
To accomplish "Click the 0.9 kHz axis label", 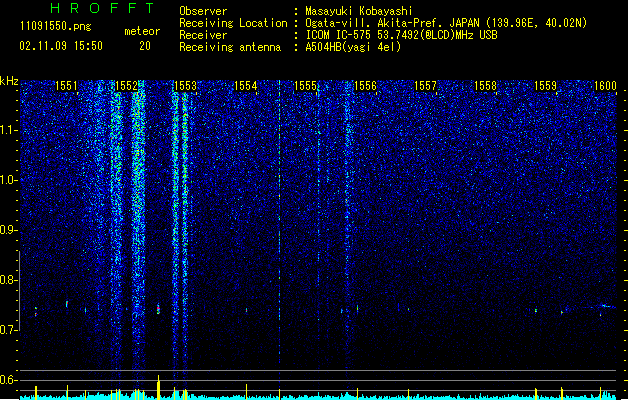I will point(9,230).
